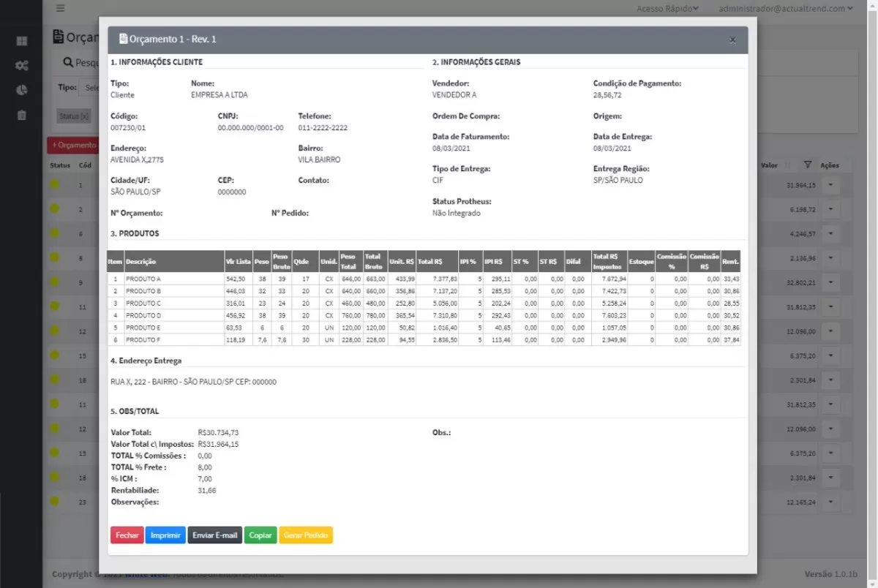Viewport: 878px width, 588px height.
Task: Click the address AVENIDA X,2775
Action: pos(137,159)
